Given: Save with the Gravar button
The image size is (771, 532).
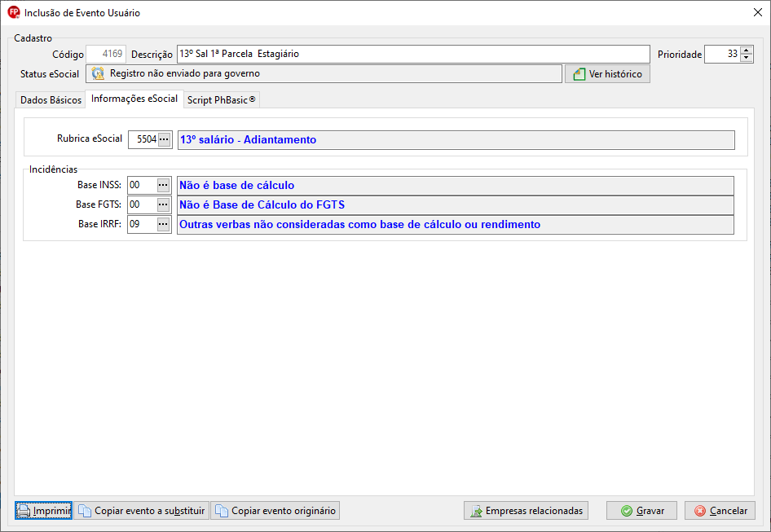Looking at the screenshot, I should point(641,511).
